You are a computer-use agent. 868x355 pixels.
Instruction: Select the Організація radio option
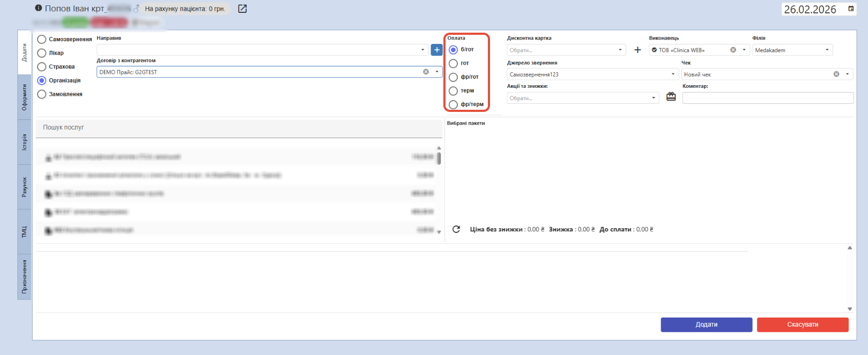click(42, 80)
